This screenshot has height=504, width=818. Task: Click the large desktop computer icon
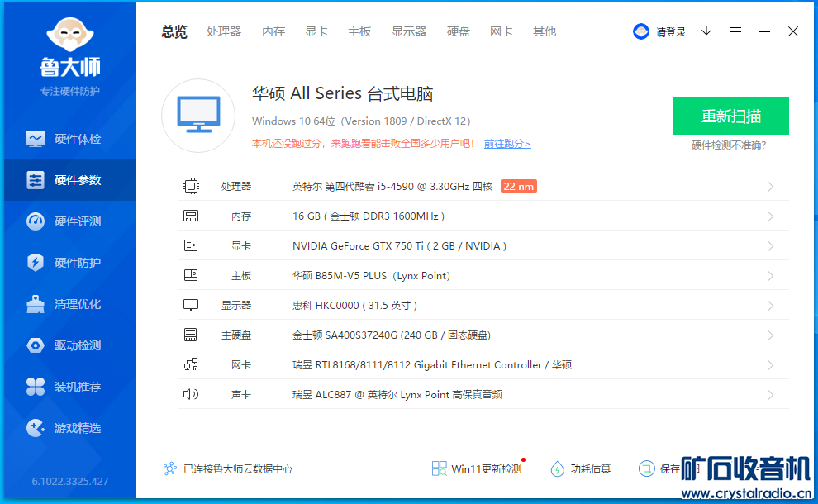[198, 116]
